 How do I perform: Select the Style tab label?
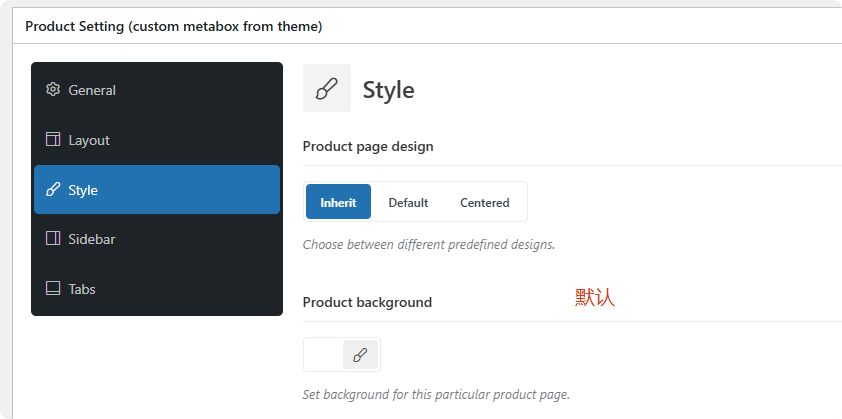pyautogui.click(x=83, y=190)
